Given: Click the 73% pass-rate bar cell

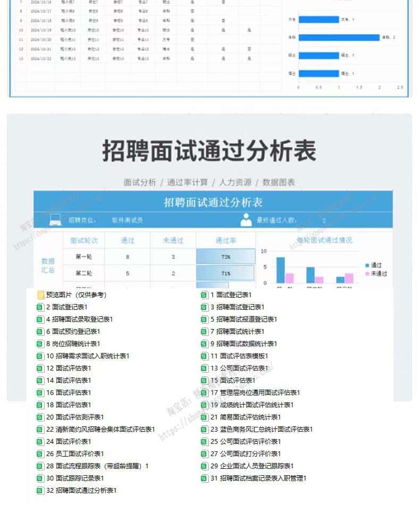Looking at the screenshot, I should 225,257.
